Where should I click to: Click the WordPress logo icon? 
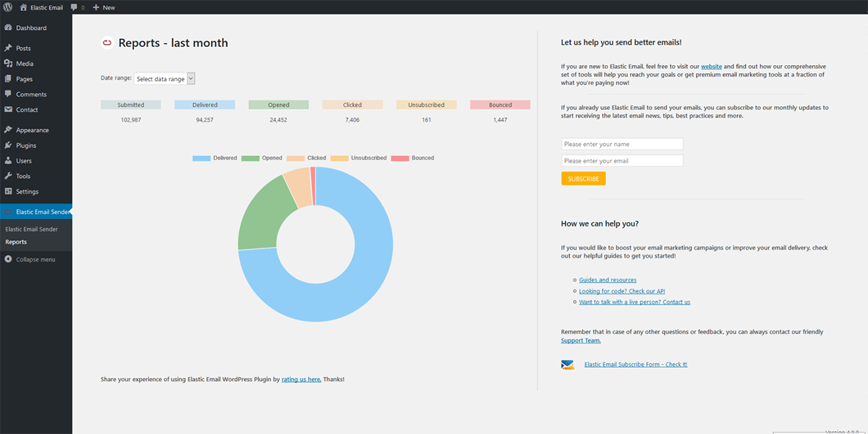point(8,7)
